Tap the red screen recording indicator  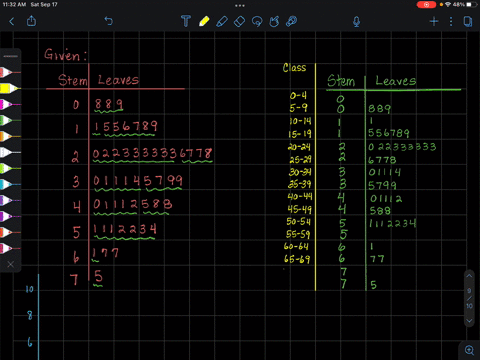pos(426,5)
